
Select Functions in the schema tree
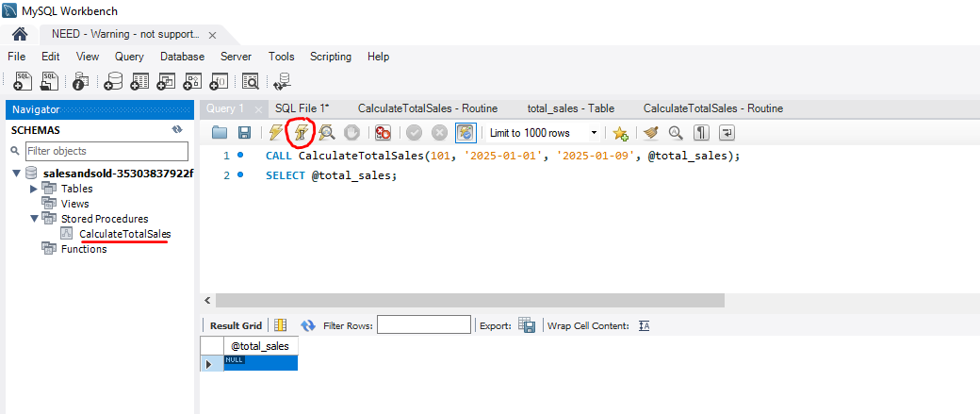84,249
